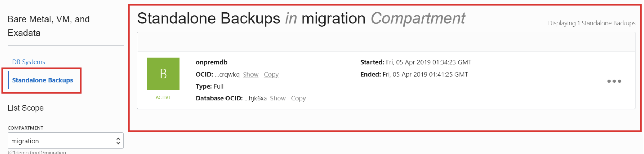Image resolution: width=644 pixels, height=154 pixels.
Task: Click the Standalone Backups in migration Compartment title
Action: point(301,18)
